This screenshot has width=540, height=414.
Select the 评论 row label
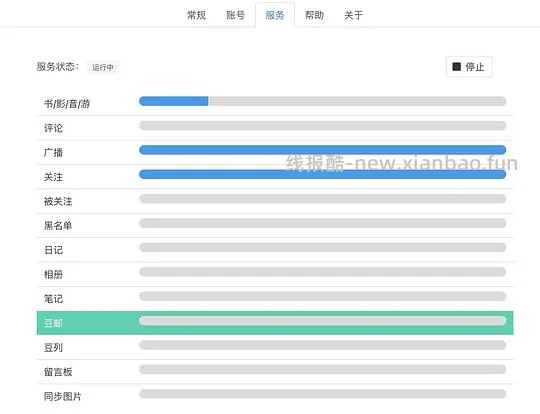[x=53, y=128]
